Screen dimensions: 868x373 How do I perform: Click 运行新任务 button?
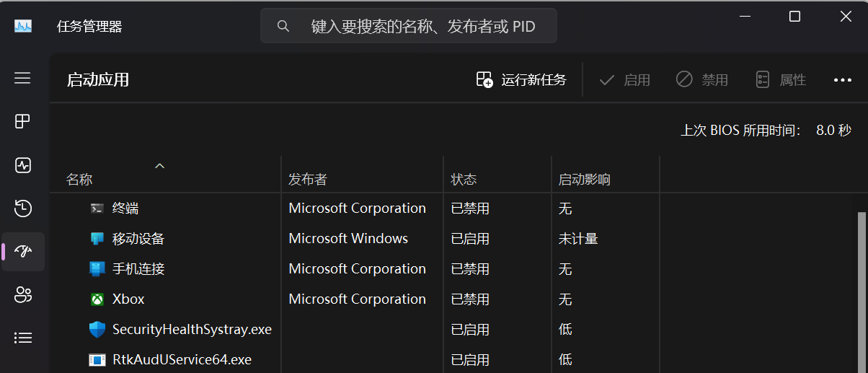click(x=521, y=79)
